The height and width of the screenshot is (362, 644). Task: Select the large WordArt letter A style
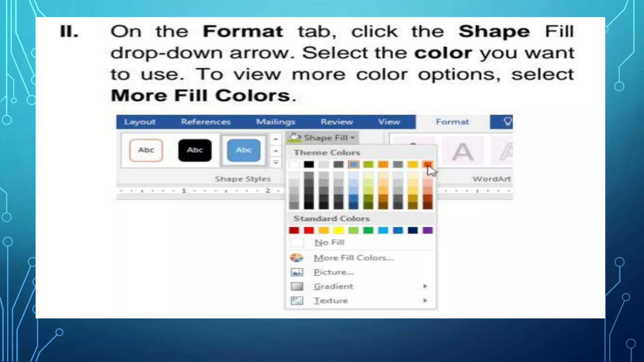click(x=463, y=151)
